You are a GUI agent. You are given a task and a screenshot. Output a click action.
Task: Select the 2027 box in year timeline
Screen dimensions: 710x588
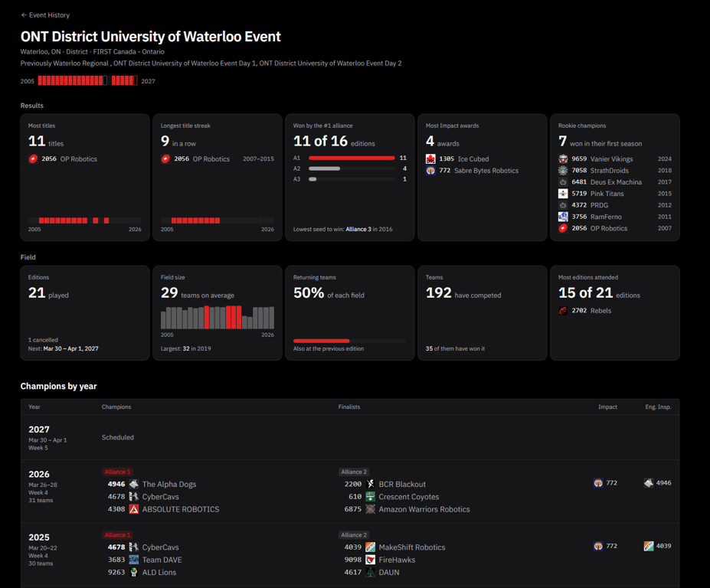(x=136, y=80)
